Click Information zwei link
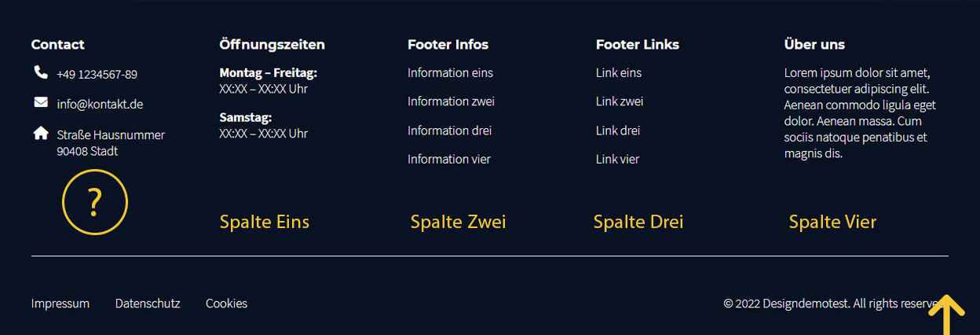The image size is (980, 335). [451, 101]
